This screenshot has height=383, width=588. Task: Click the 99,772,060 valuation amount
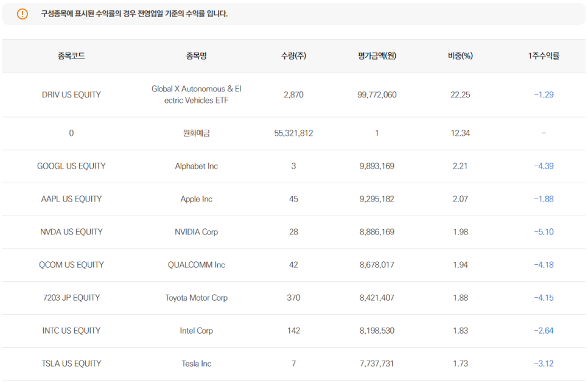coord(377,94)
